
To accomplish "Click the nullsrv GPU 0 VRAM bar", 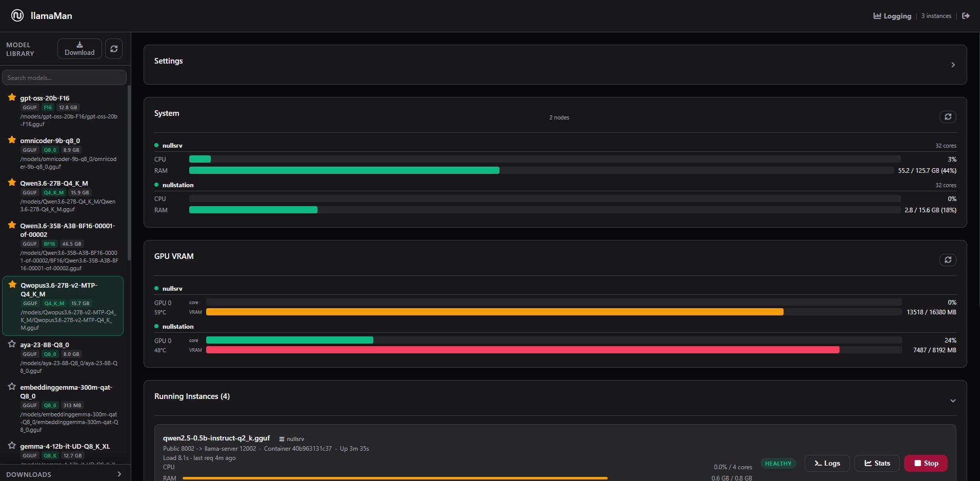I will coord(554,312).
